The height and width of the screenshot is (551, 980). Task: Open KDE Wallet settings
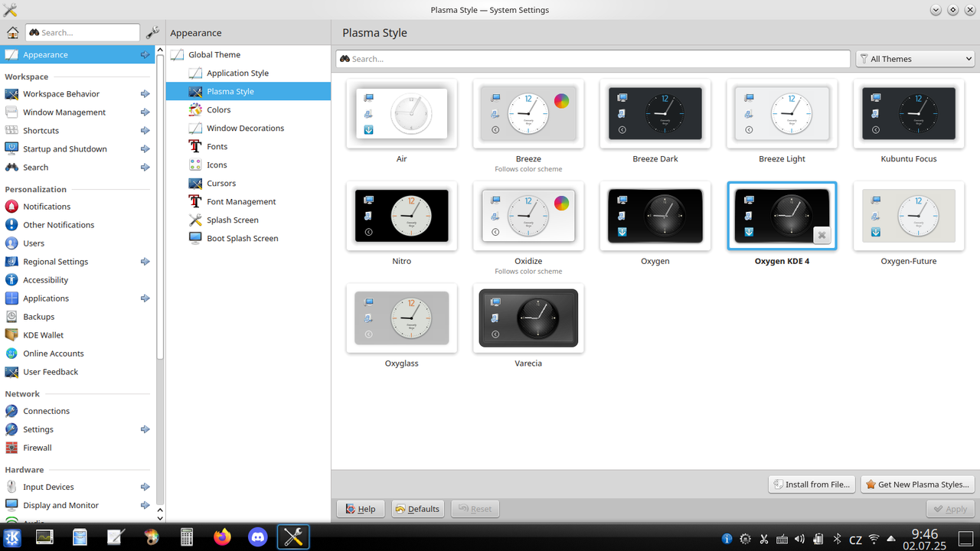[77, 335]
